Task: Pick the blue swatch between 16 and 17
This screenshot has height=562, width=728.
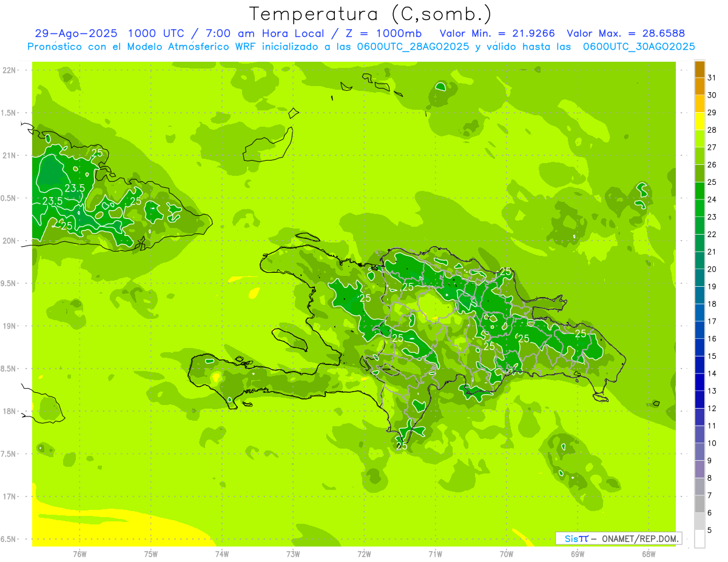Action: (x=699, y=330)
